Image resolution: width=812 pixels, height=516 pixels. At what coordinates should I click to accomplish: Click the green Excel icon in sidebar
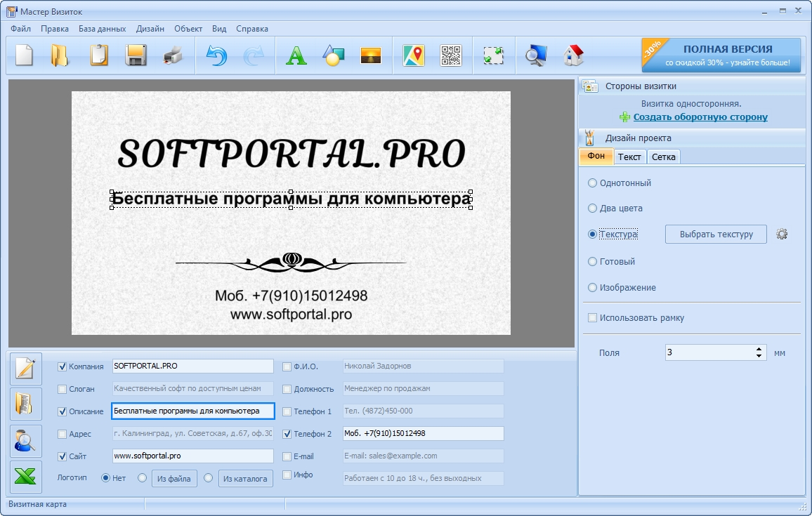[x=25, y=477]
